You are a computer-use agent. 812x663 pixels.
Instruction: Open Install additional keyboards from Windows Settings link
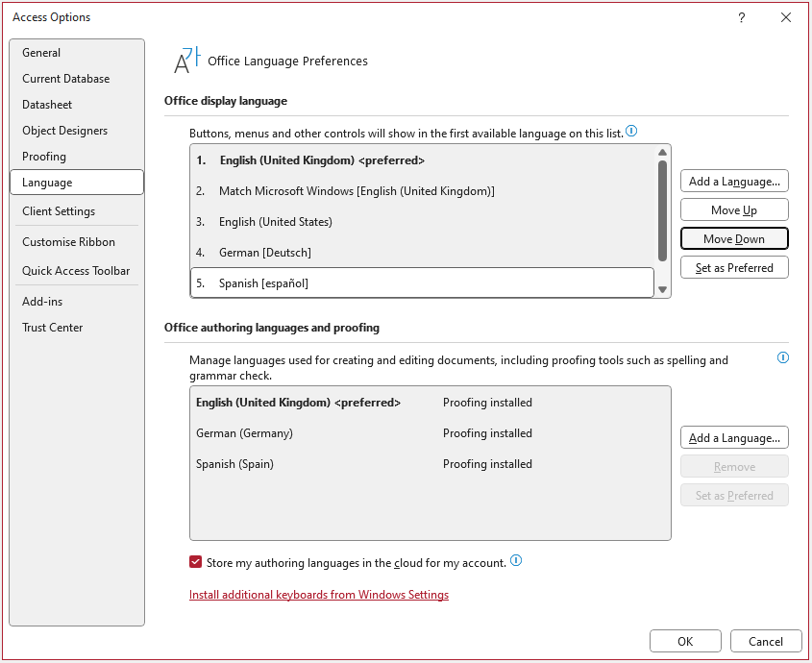coord(319,595)
